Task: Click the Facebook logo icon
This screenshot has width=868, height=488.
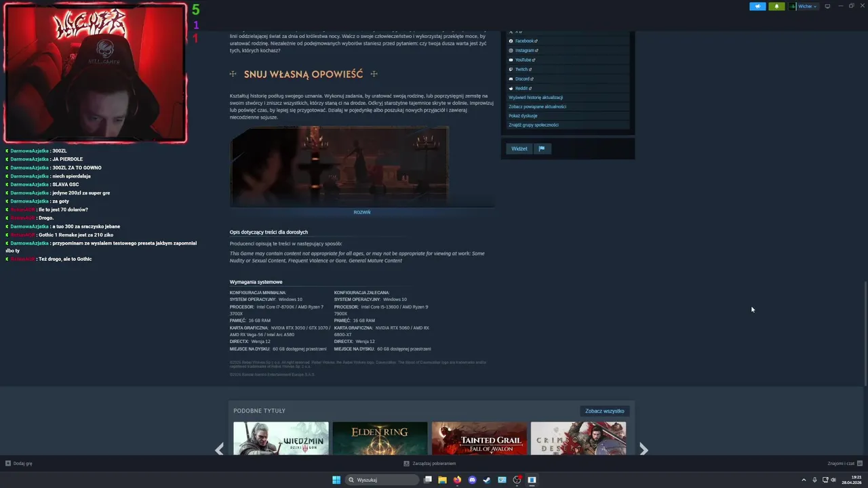Action: point(511,41)
